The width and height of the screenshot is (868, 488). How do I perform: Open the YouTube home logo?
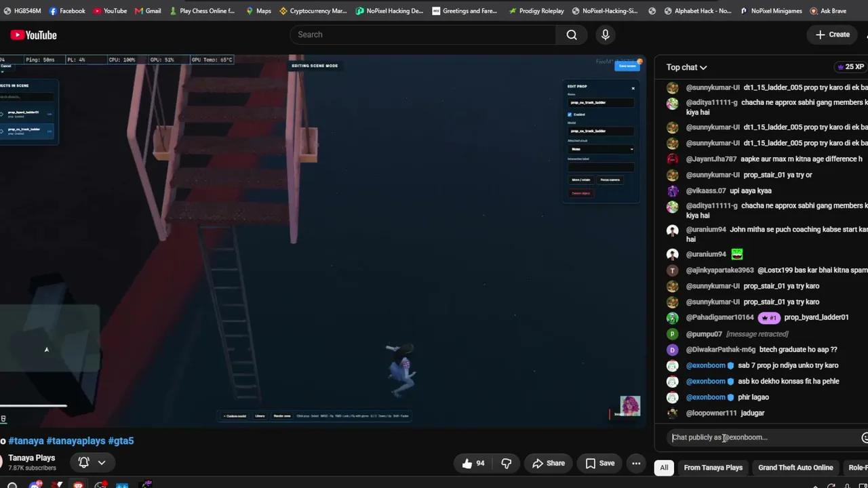[x=33, y=35]
